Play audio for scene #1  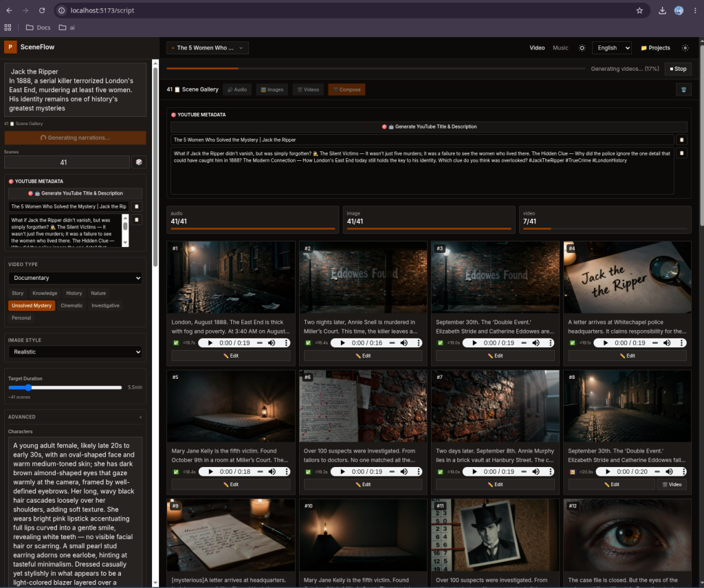click(x=210, y=342)
